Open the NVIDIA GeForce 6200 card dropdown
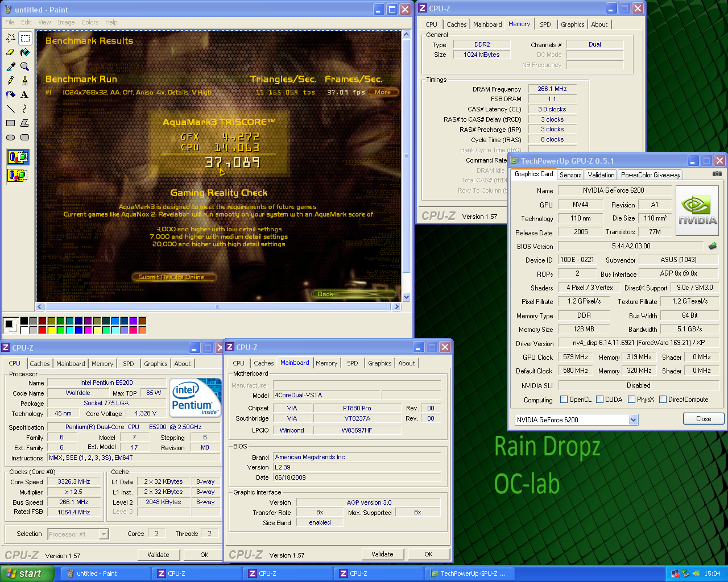Viewport: 728px width, 582px height. (x=633, y=419)
